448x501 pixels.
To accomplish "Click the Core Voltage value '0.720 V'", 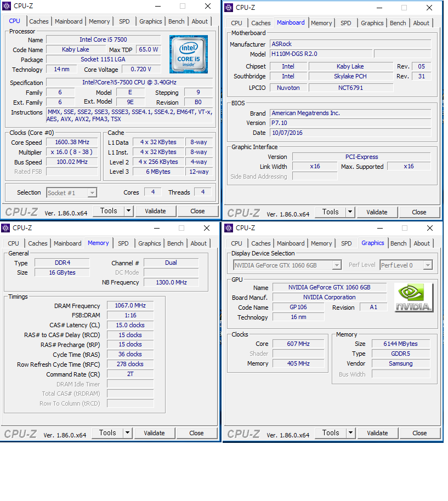I will coord(141,69).
